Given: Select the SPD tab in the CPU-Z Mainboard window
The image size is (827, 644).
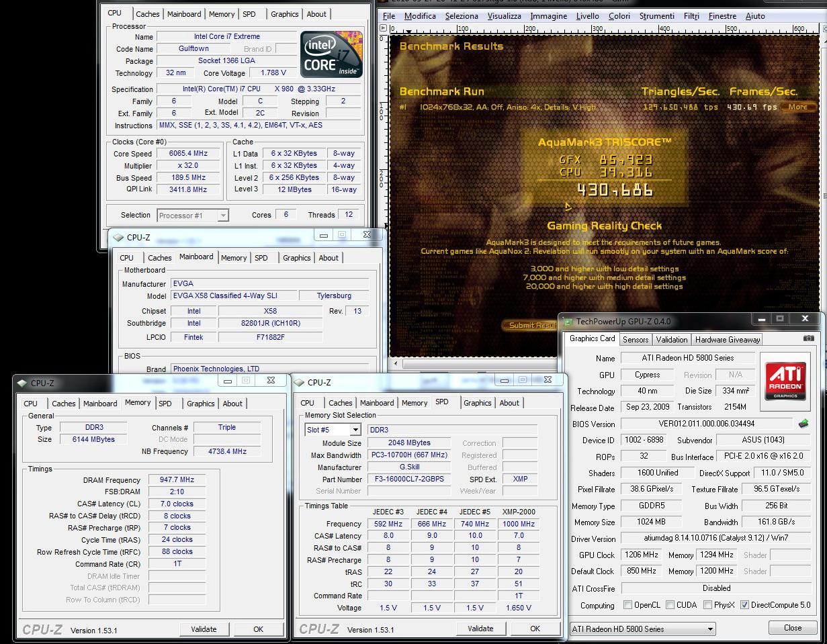Looking at the screenshot, I should [261, 258].
